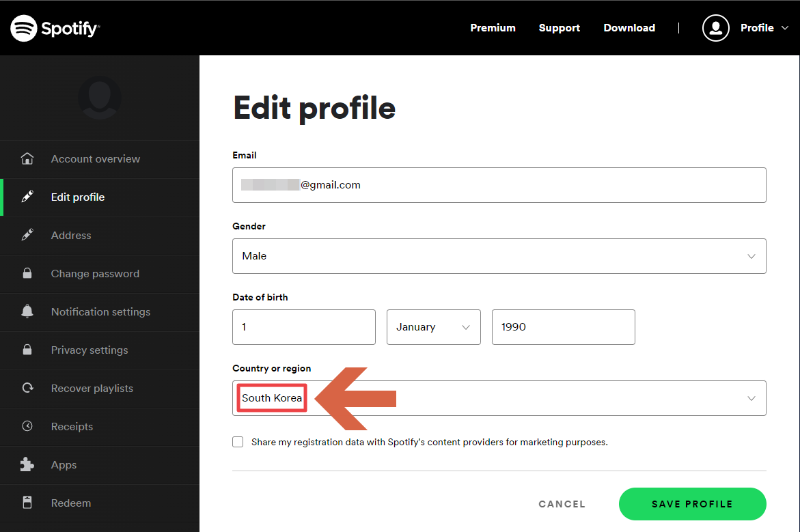Click the Gender label

pyautogui.click(x=249, y=226)
